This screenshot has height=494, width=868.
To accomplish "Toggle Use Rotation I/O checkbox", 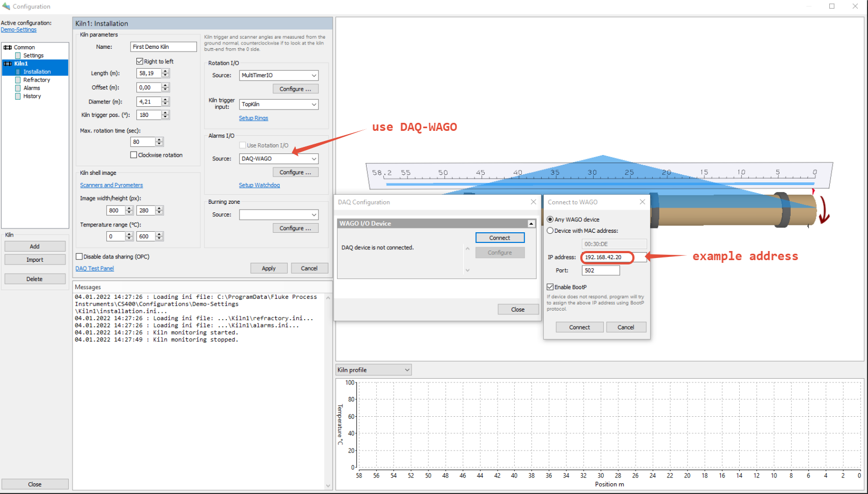I will 243,145.
